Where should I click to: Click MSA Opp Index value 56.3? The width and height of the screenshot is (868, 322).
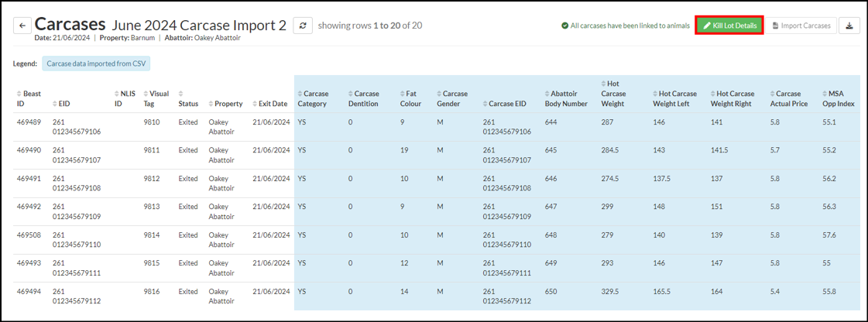[x=829, y=207]
